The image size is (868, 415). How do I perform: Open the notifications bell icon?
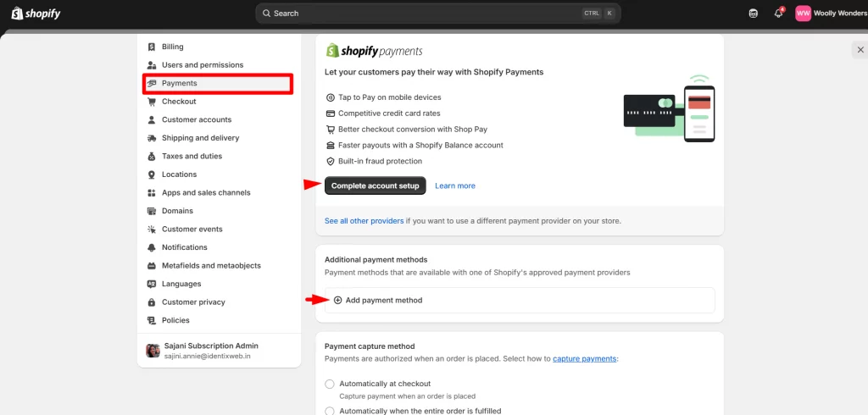pyautogui.click(x=778, y=14)
